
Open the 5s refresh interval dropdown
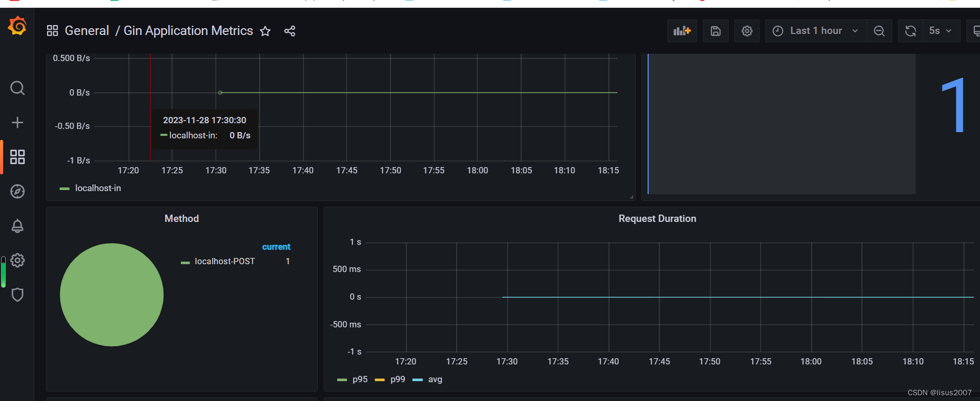[940, 31]
